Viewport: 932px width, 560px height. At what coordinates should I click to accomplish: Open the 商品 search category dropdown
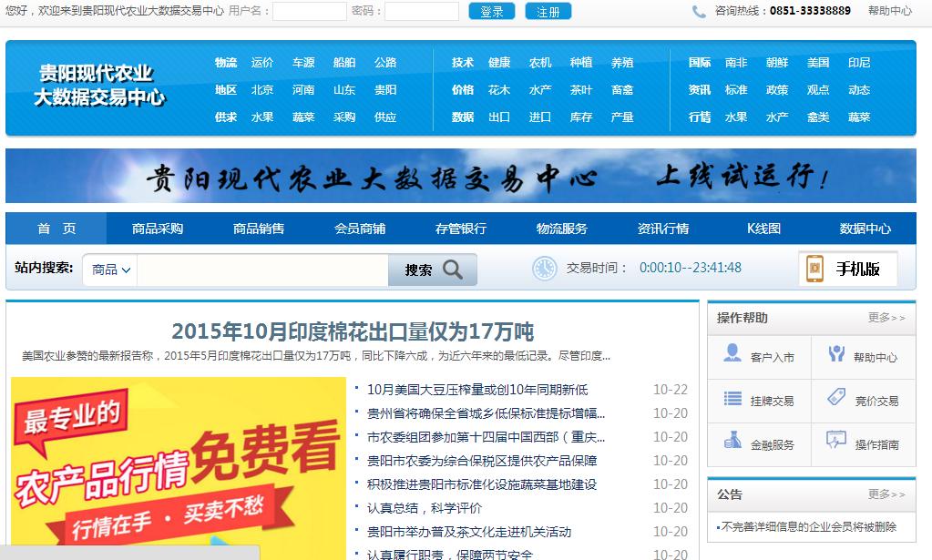pos(108,269)
